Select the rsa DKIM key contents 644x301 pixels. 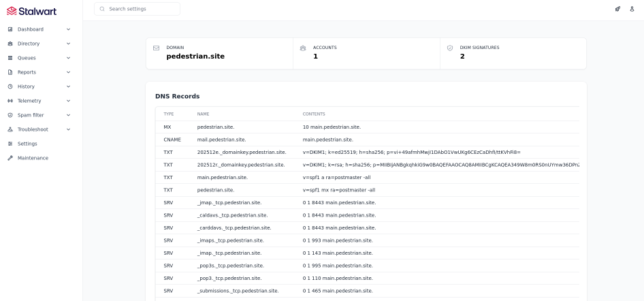441,165
